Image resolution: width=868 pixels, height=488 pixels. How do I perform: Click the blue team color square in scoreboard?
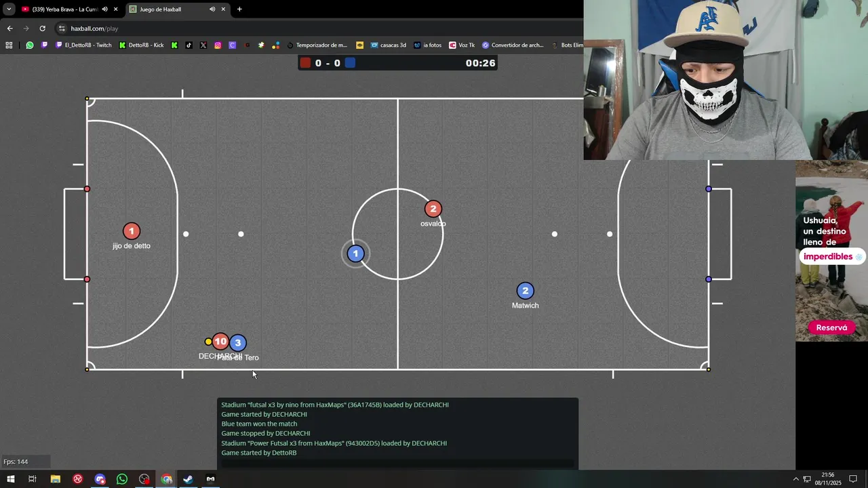pyautogui.click(x=350, y=63)
